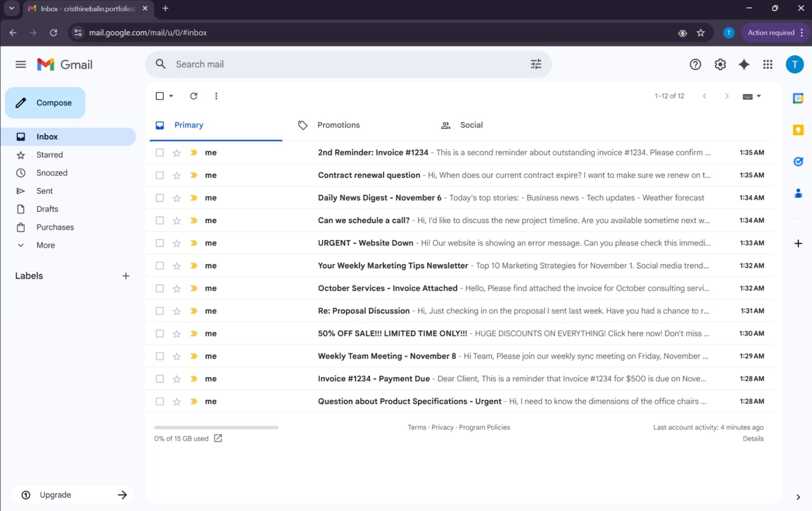Go to newer emails arrow
Screen dimensions: 812x511
click(x=704, y=96)
